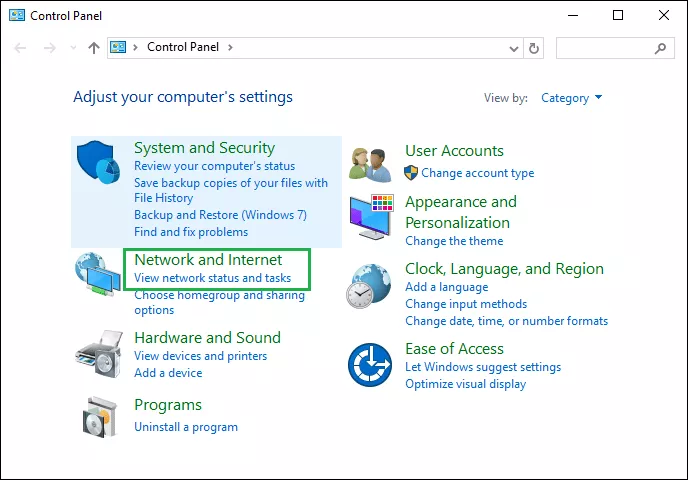Click the Ease of Access icon
This screenshot has width=688, height=480.
pyautogui.click(x=370, y=365)
